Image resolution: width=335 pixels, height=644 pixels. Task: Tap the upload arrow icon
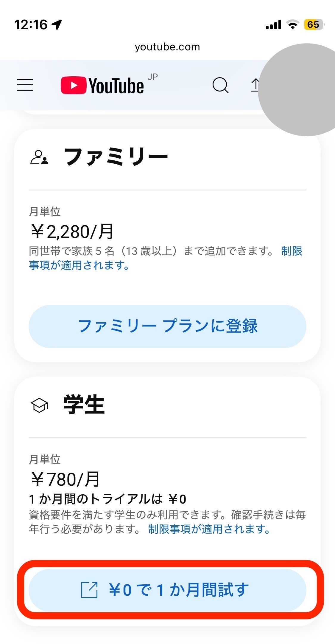(255, 85)
